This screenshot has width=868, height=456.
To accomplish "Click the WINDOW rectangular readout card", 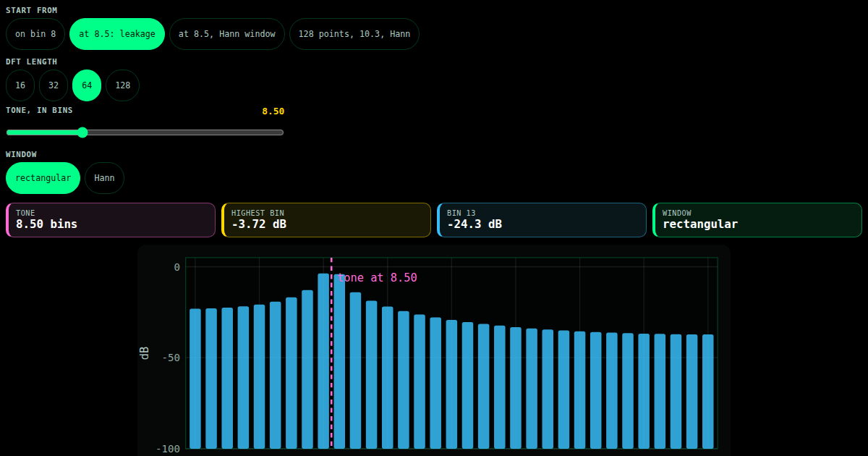I will tap(757, 220).
